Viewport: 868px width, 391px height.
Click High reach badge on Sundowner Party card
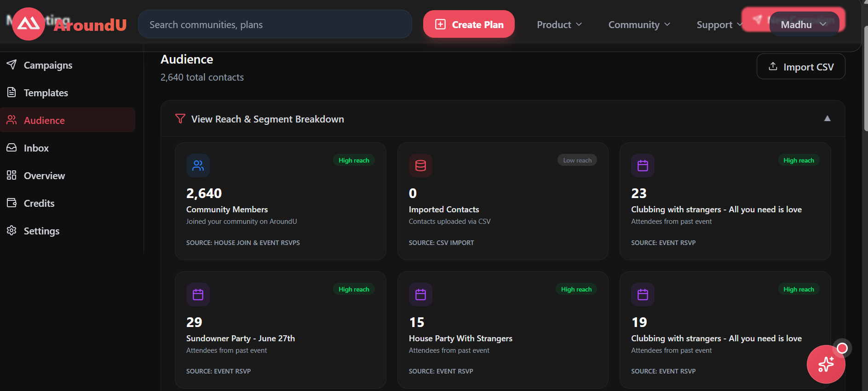click(354, 289)
